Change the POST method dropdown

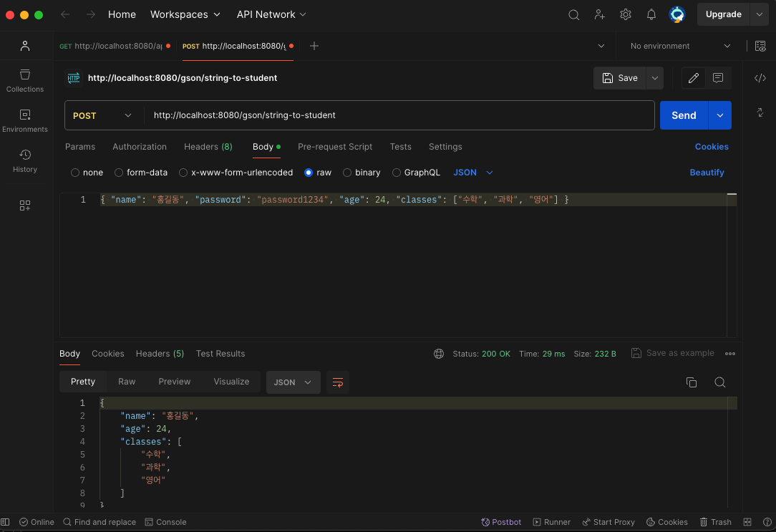[x=102, y=115]
